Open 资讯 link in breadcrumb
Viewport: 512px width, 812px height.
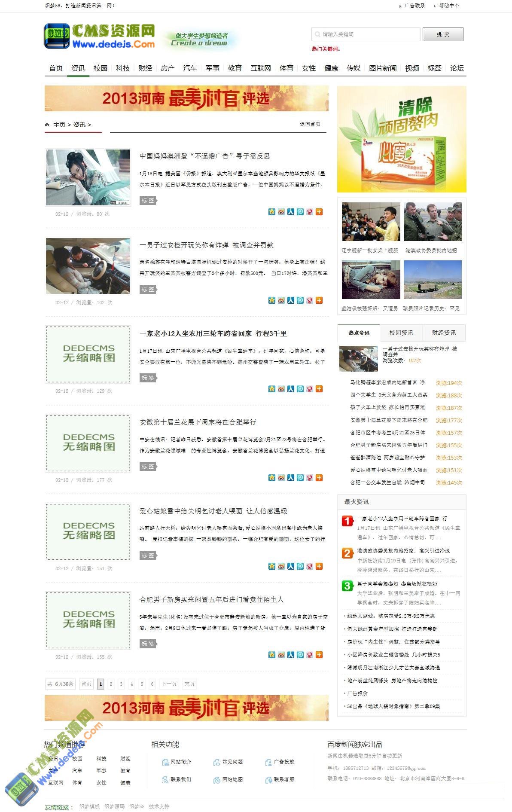pyautogui.click(x=79, y=125)
